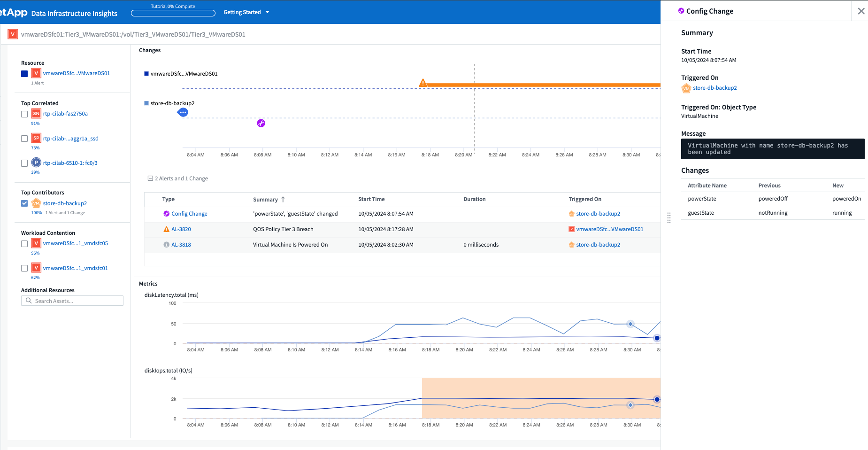Click the VM icon under Triggered On summary

click(686, 88)
